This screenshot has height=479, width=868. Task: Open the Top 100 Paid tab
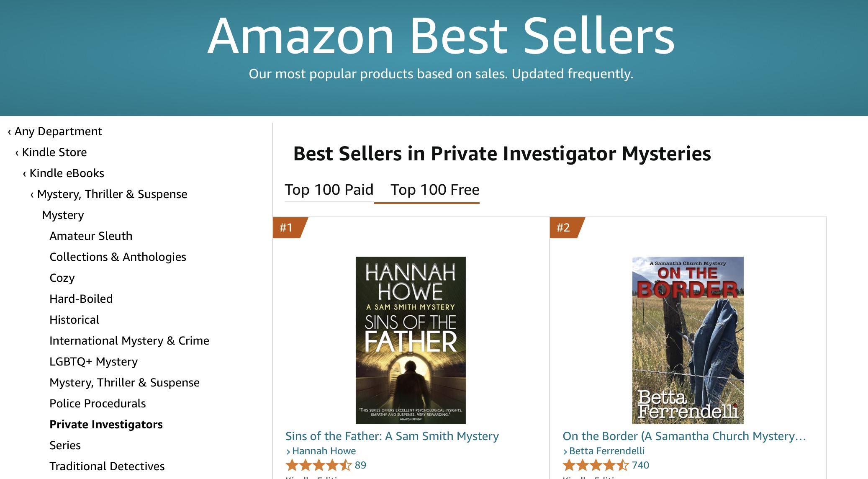(329, 190)
